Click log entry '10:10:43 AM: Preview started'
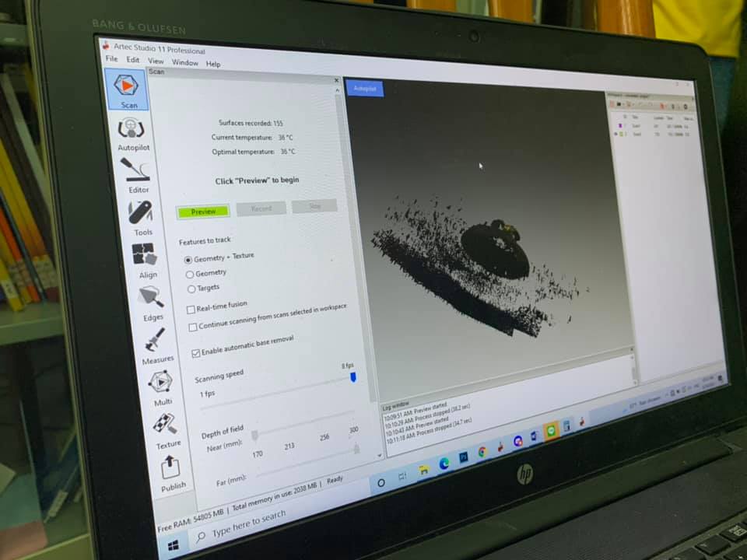 [x=417, y=425]
